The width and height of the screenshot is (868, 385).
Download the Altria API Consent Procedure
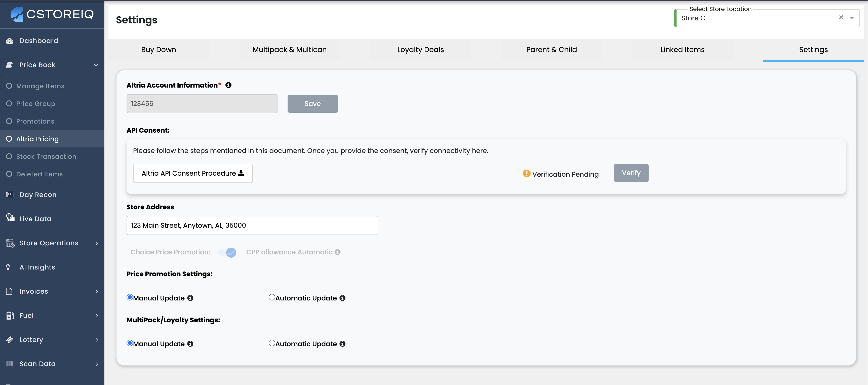[193, 173]
